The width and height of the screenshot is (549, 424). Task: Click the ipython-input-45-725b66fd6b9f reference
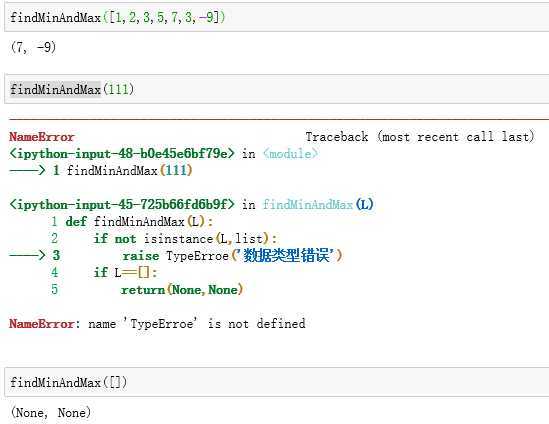point(122,204)
